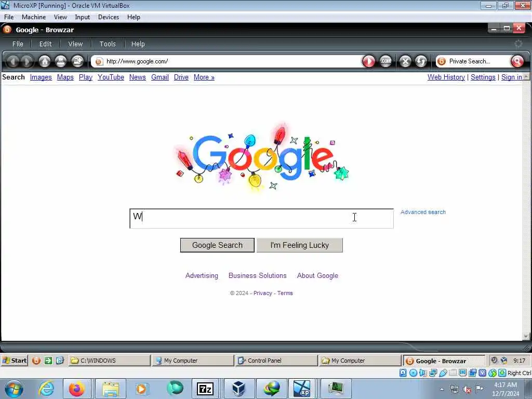
Task: Click the Private Search input field
Action: tap(478, 61)
